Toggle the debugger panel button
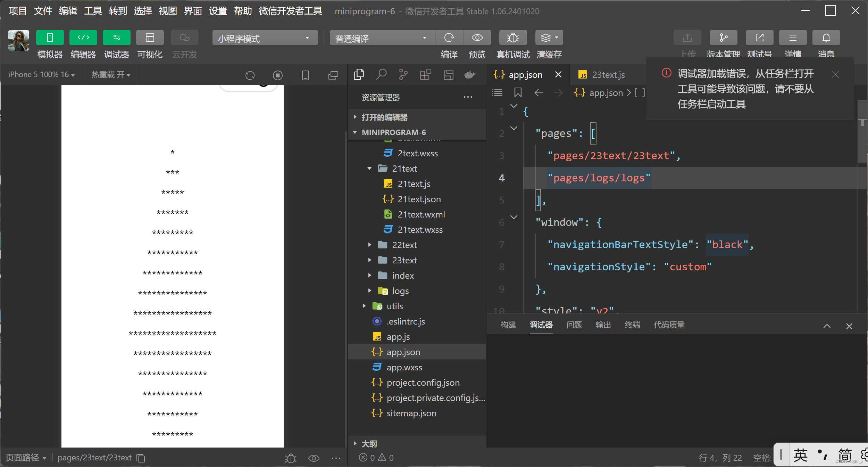868x467 pixels. point(116,38)
